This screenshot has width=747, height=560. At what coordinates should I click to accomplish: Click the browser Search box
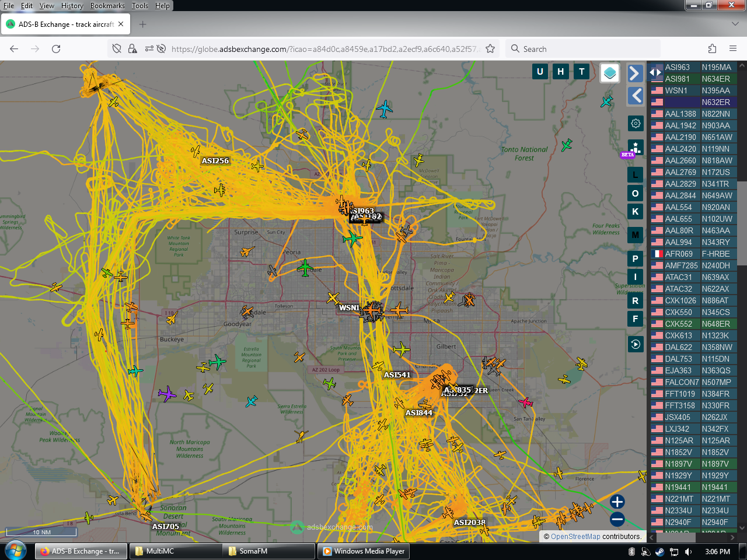[x=582, y=49]
